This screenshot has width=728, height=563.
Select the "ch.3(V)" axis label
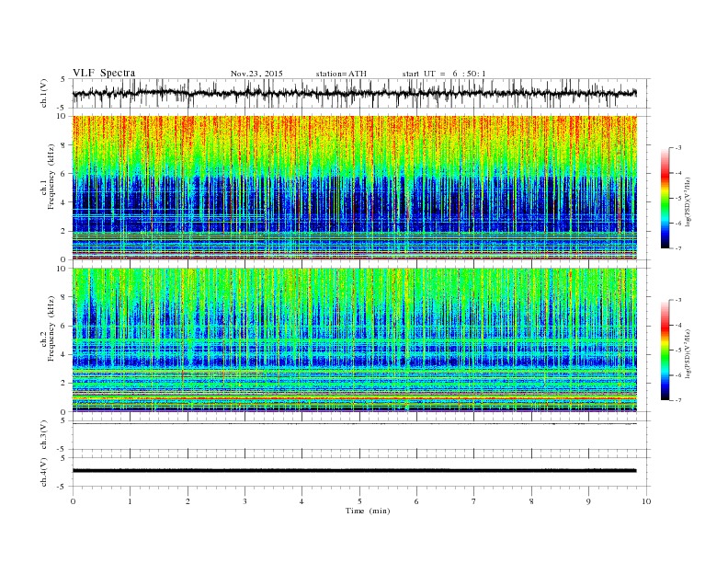pos(44,435)
